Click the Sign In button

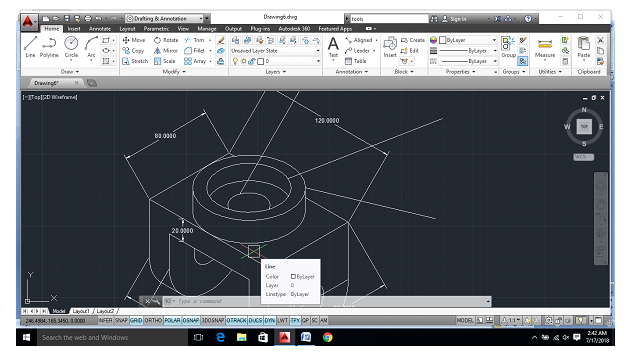click(454, 19)
